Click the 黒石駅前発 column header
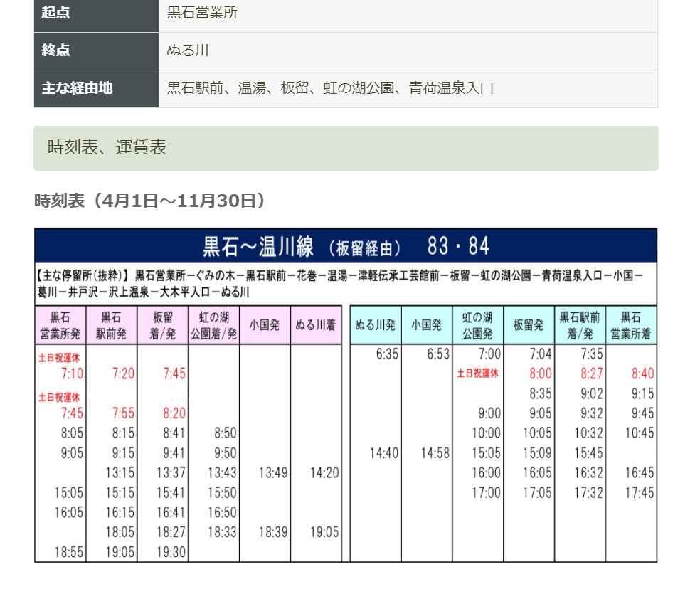The height and width of the screenshot is (604, 700). pyautogui.click(x=112, y=325)
